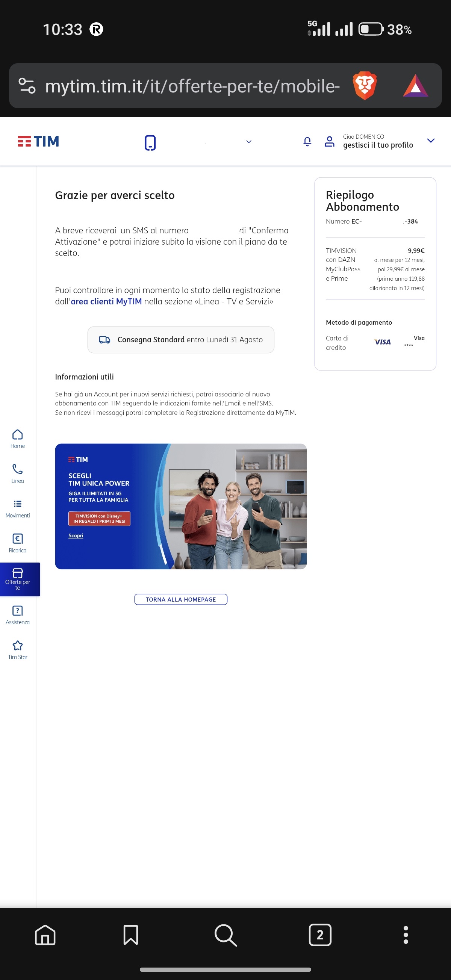Open the Linea phone icon in sidebar
Viewport: 451px width, 980px height.
[x=18, y=473]
